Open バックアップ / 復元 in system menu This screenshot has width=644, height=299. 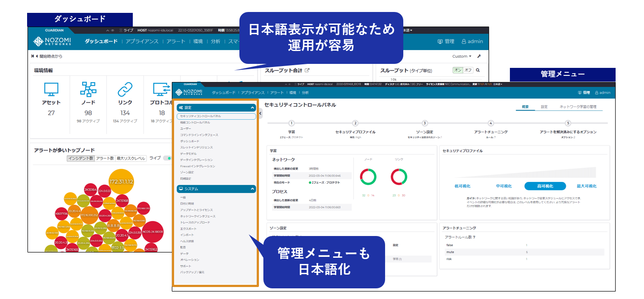click(192, 272)
